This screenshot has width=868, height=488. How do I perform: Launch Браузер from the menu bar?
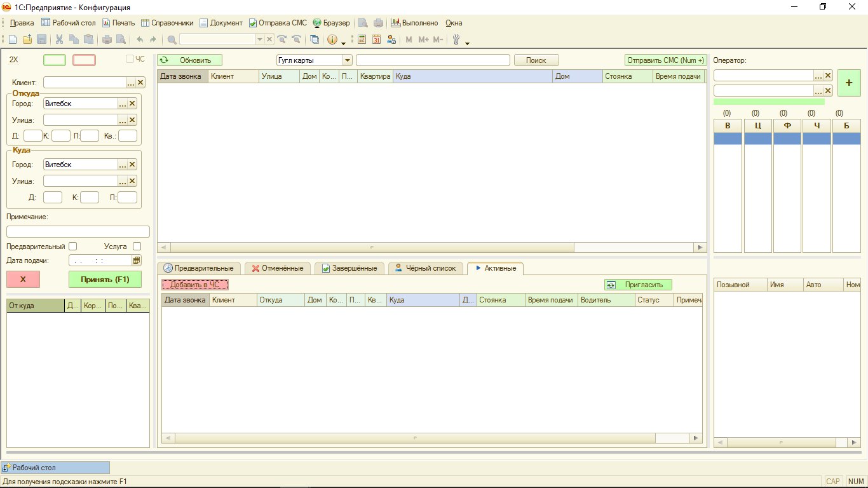point(331,23)
